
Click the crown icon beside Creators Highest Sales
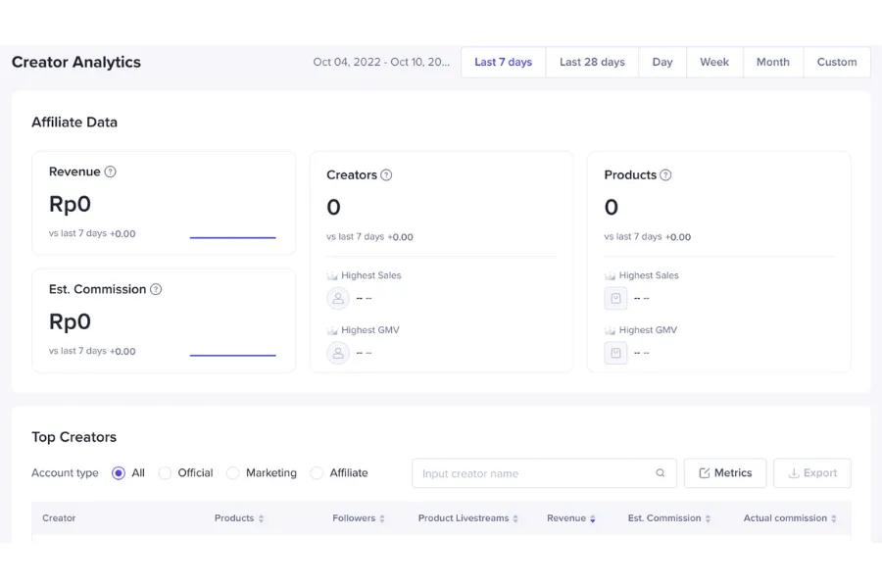click(332, 275)
